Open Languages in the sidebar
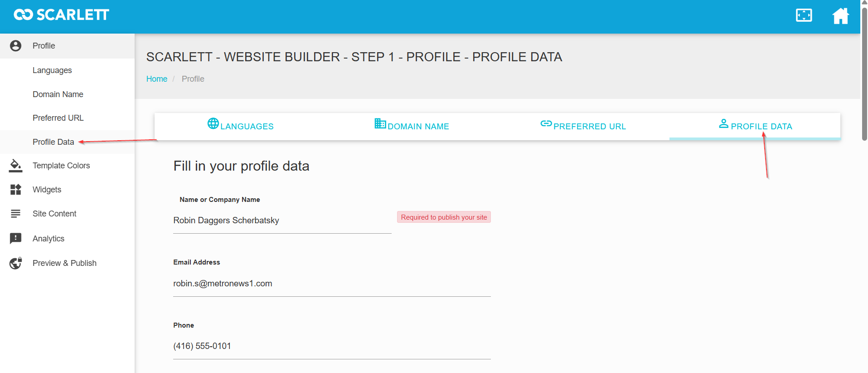The image size is (868, 373). click(x=52, y=70)
